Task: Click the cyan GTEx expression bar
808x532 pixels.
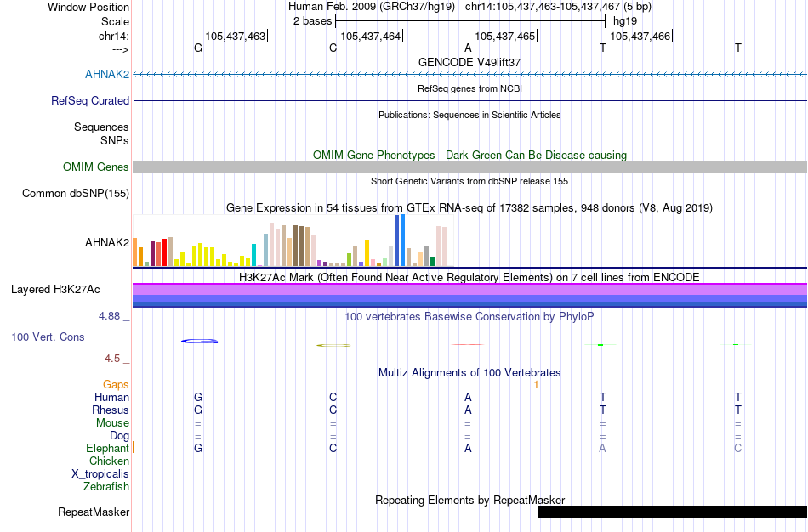Action: pyautogui.click(x=253, y=255)
